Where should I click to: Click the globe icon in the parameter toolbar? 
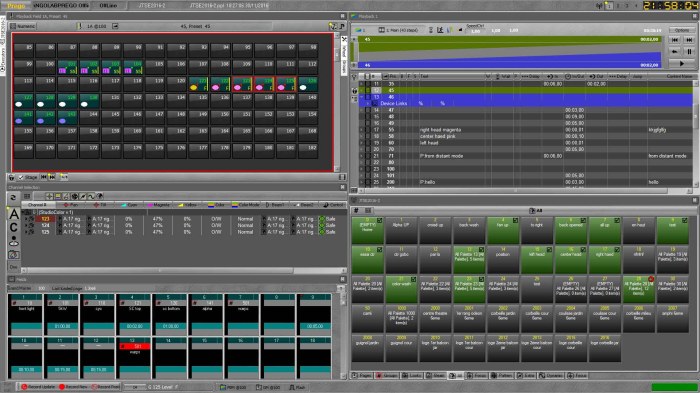point(75,196)
